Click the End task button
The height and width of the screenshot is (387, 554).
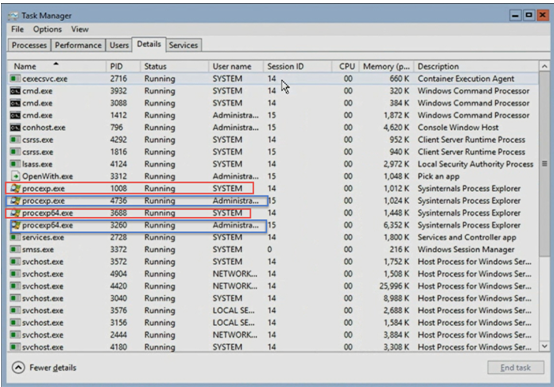(515, 368)
